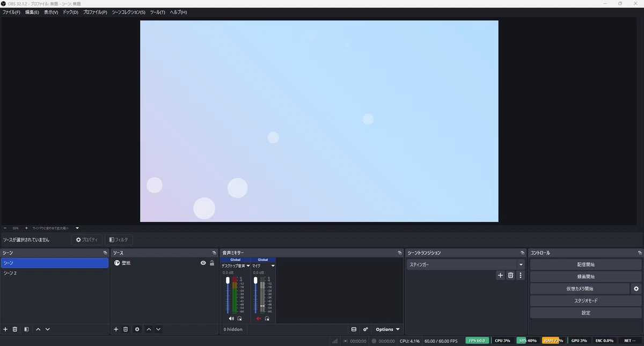644x346 pixels.
Task: Zoom out the preview with the minus icon
Action: click(5, 228)
